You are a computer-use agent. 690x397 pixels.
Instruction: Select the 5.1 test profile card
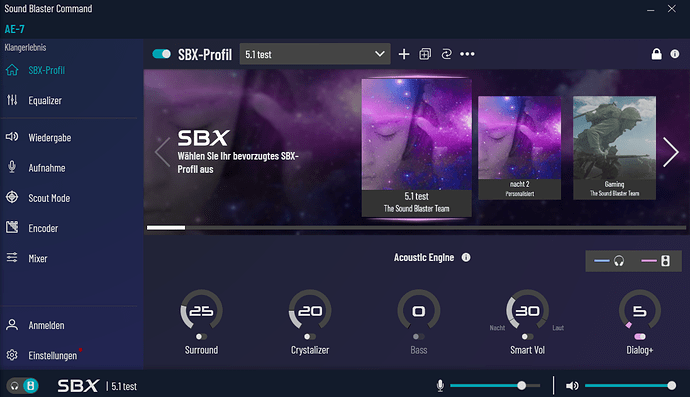pos(416,147)
